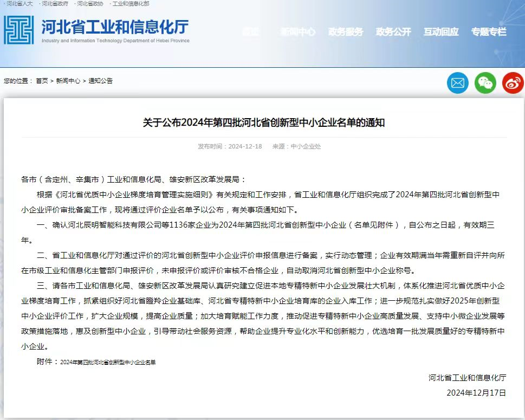The height and width of the screenshot is (420, 525).
Task: Click 新闻中心 in the breadcrumb trail
Action: [68, 81]
